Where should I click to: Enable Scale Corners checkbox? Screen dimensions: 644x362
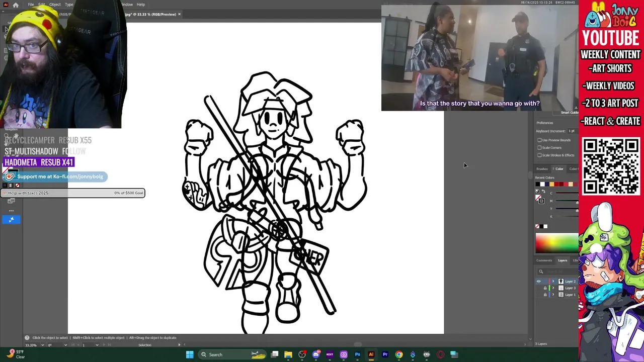[539, 148]
